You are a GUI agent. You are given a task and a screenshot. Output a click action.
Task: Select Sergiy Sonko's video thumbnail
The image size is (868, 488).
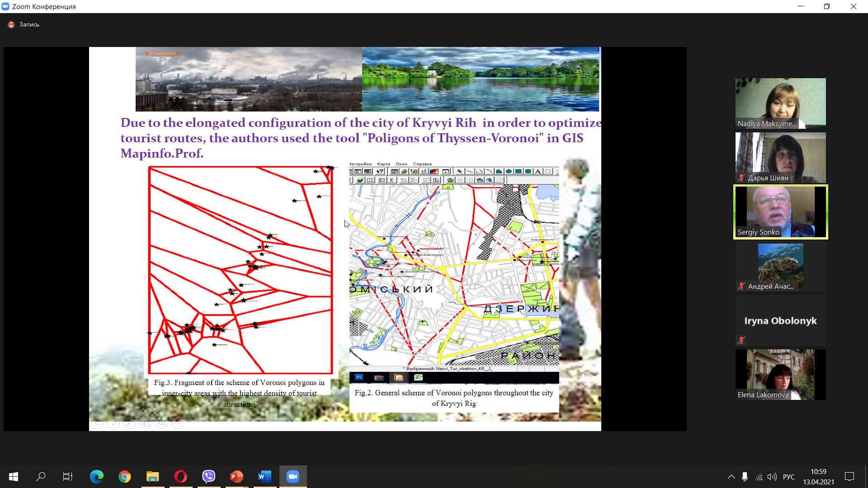click(780, 211)
